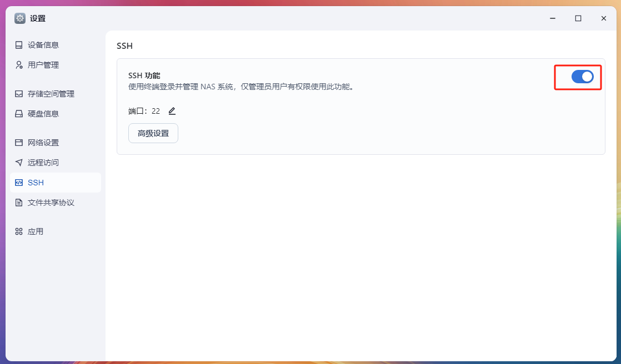Click the 硬盘信息 disk drive icon
Image resolution: width=621 pixels, height=364 pixels.
19,114
